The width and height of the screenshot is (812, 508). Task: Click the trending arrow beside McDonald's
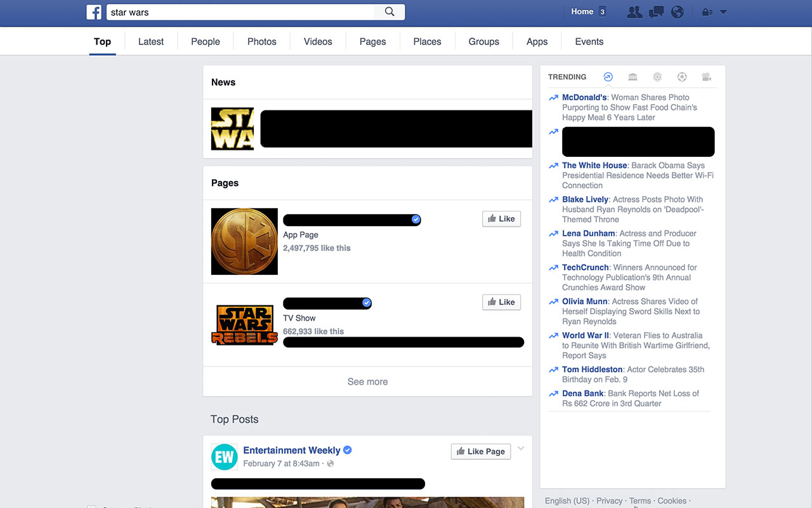coord(553,98)
